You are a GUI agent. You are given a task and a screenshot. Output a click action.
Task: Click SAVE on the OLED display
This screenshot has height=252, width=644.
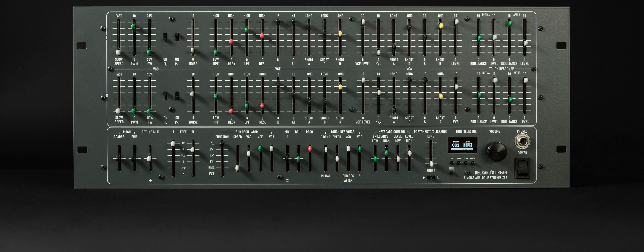pos(465,149)
